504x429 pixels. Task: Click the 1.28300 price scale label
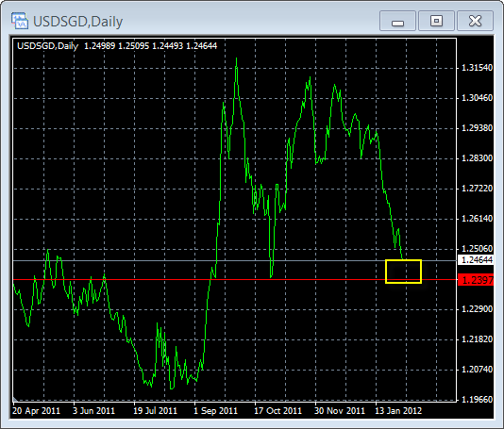477,158
